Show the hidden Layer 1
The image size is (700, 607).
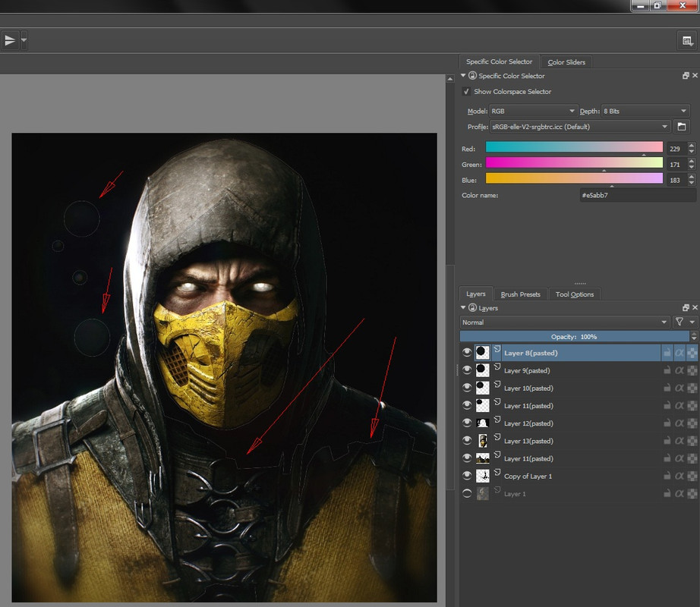tap(467, 494)
